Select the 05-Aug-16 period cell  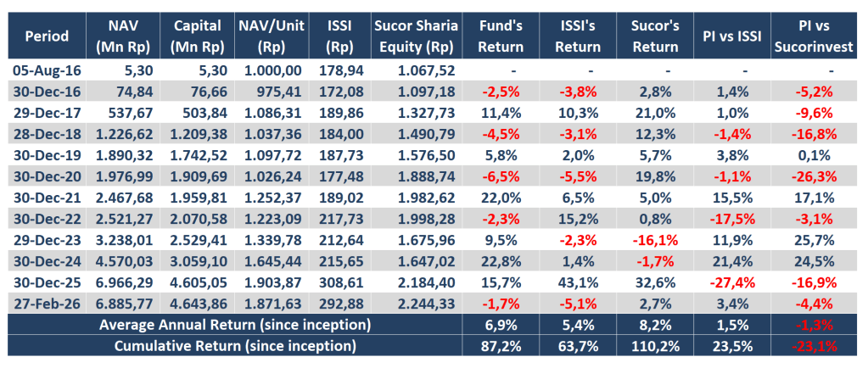(x=48, y=70)
